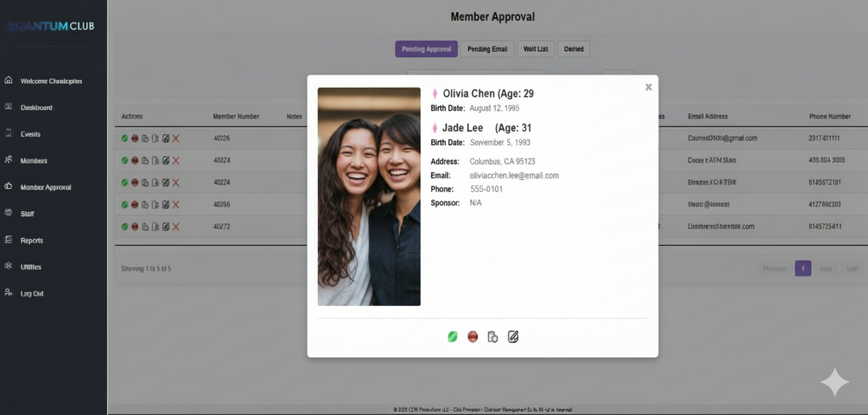Approve member 40226 with green icon
Viewport: 868px width, 415px height.
[x=124, y=138]
